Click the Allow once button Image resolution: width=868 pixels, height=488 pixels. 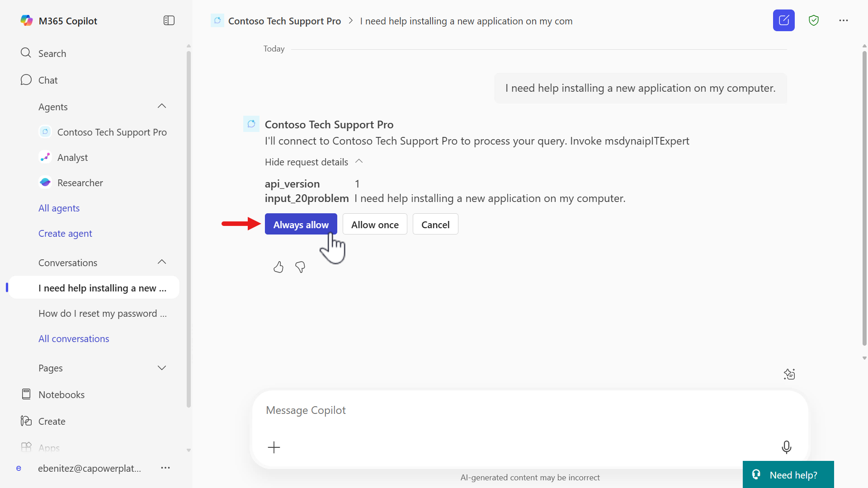(x=375, y=224)
